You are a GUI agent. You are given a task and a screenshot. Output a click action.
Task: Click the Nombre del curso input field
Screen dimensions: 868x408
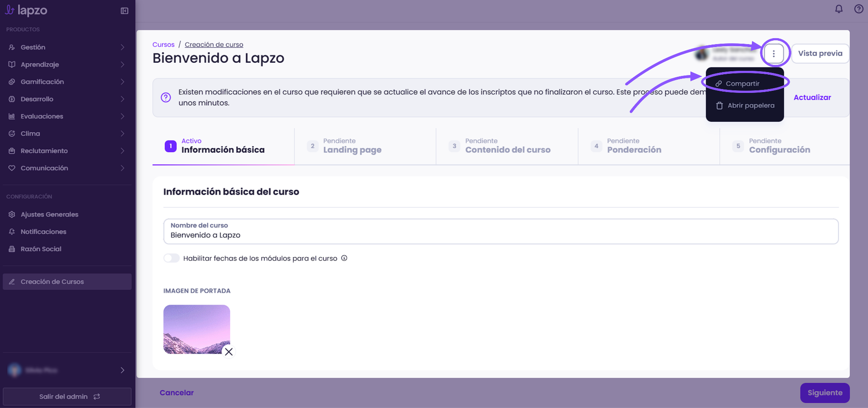click(501, 231)
